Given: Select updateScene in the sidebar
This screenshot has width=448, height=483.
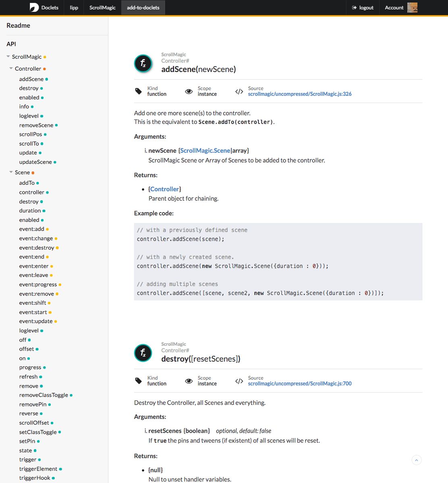Looking at the screenshot, I should [x=35, y=162].
